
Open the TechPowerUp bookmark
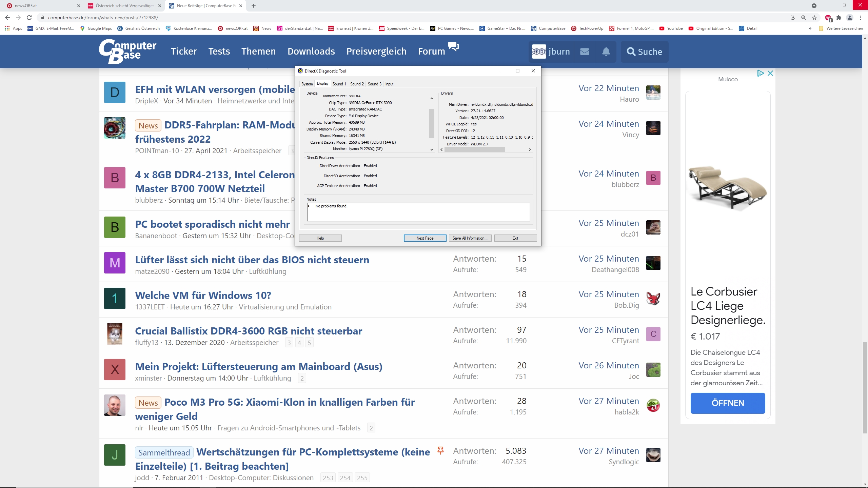tap(587, 28)
